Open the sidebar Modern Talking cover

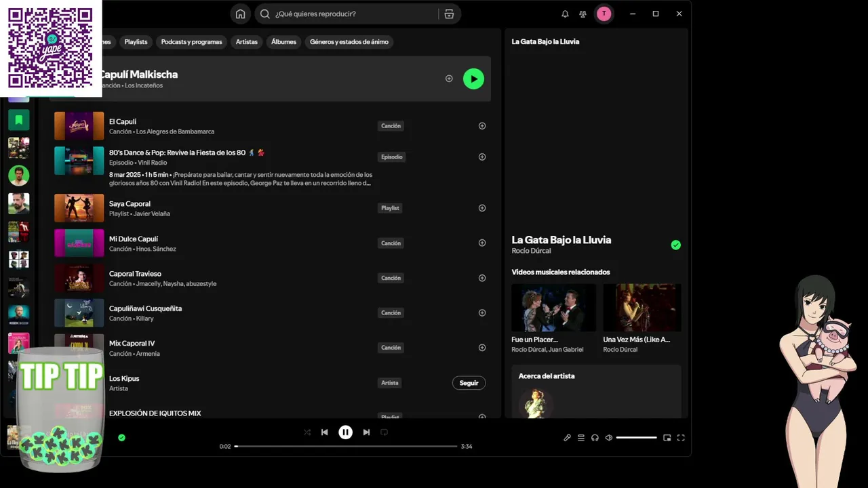pos(19,315)
